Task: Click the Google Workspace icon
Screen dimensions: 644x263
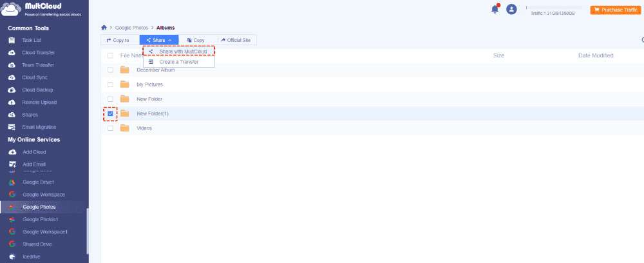Action: (12, 195)
